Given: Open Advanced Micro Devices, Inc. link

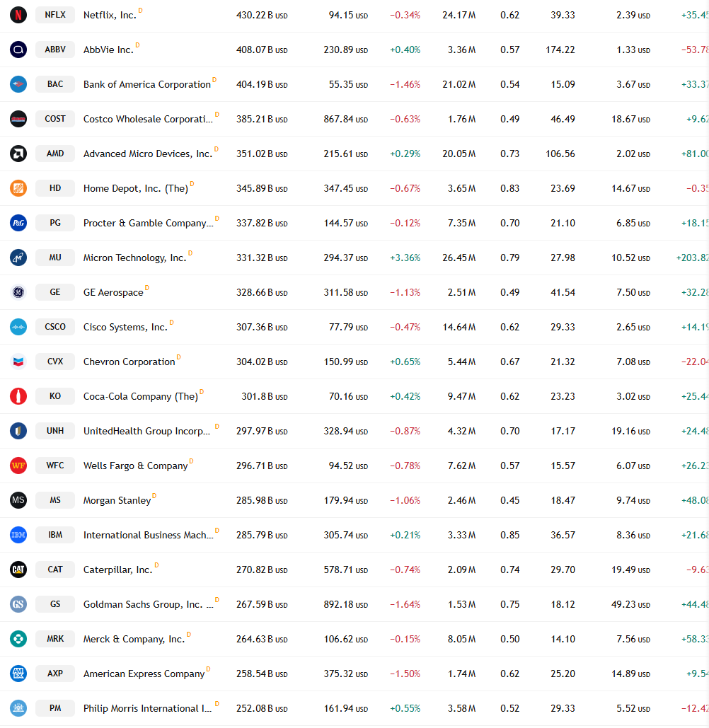Looking at the screenshot, I should 148,154.
